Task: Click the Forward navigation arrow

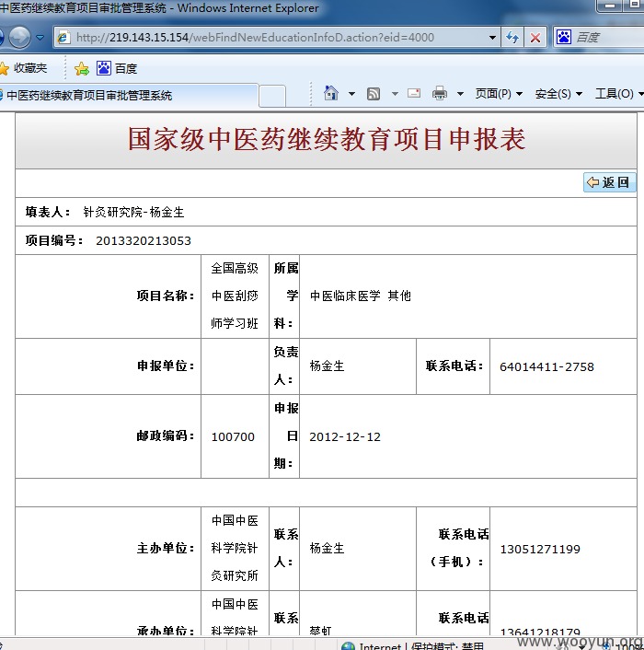Action: pyautogui.click(x=19, y=38)
